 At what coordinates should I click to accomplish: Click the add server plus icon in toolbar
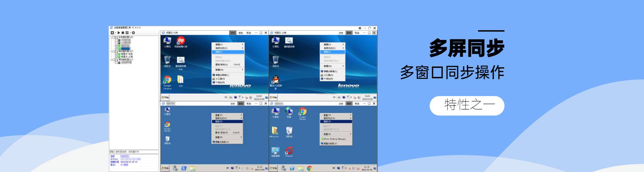pos(112,33)
